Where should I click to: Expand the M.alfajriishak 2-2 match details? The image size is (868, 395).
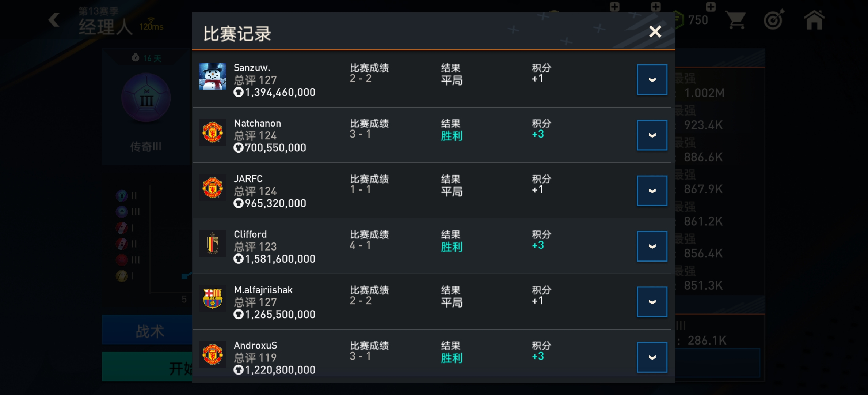[652, 302]
